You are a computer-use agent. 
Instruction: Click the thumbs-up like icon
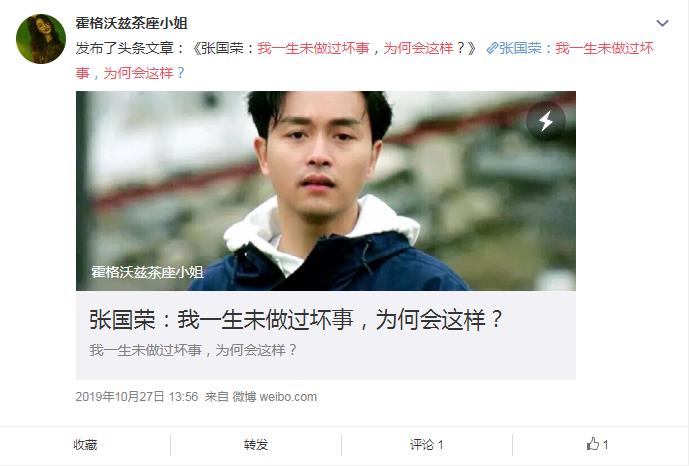[593, 444]
